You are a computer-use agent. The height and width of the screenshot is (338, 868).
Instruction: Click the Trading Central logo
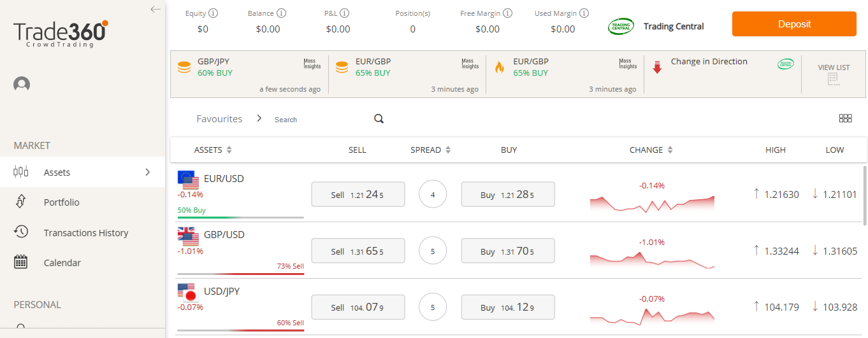click(x=621, y=26)
